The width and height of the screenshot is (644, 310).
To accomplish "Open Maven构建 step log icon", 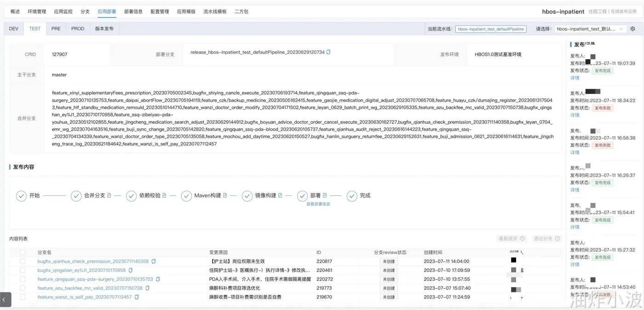I will click(225, 195).
